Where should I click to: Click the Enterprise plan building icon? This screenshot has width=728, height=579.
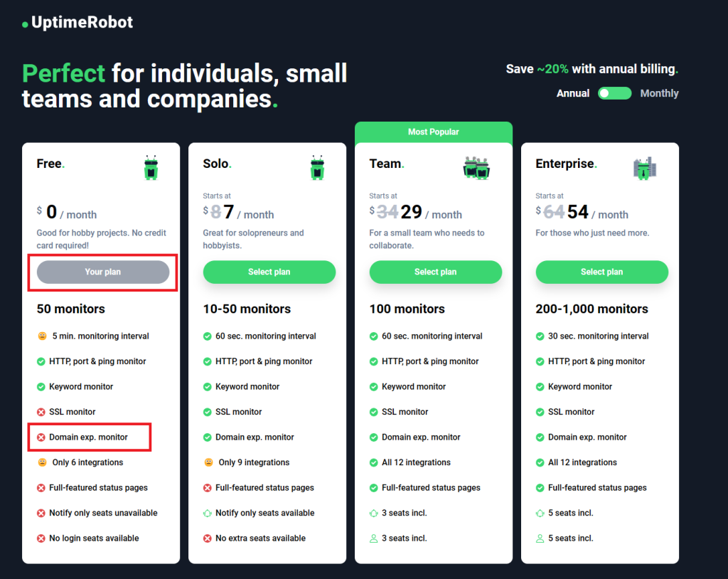[645, 168]
